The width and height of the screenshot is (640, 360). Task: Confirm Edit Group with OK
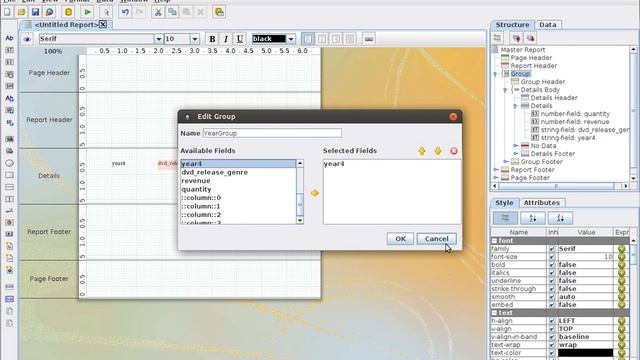(400, 239)
